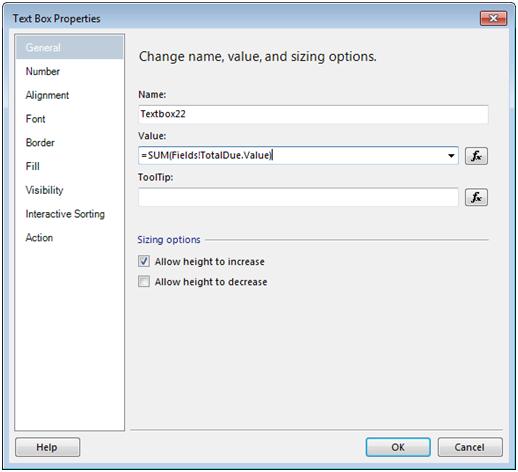Show the Border page
Image resolution: width=518 pixels, height=472 pixels.
click(40, 143)
